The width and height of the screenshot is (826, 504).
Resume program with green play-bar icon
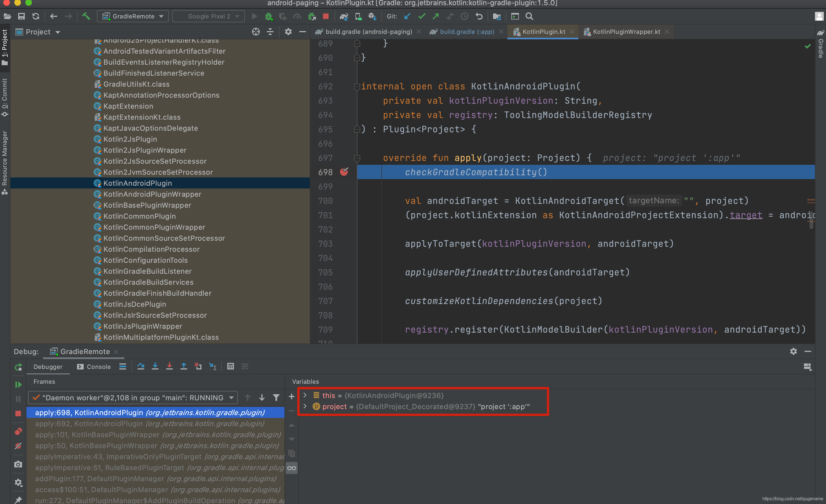coord(18,385)
